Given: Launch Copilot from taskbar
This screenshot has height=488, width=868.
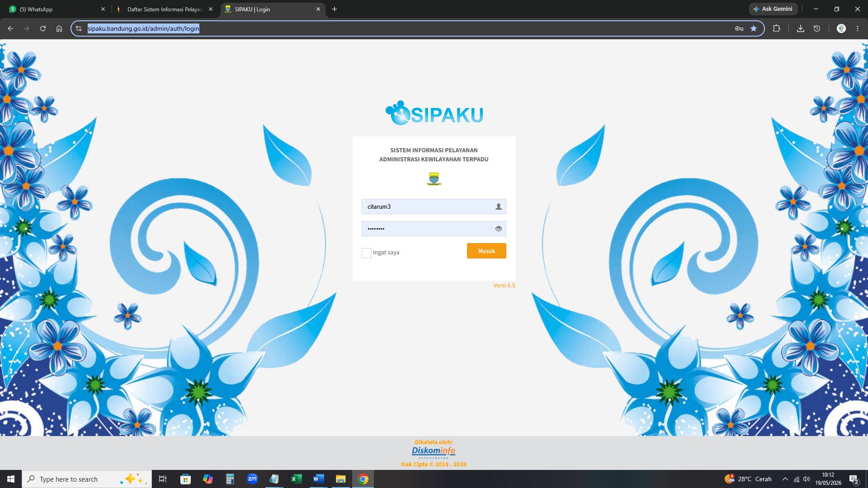Looking at the screenshot, I should (x=208, y=479).
